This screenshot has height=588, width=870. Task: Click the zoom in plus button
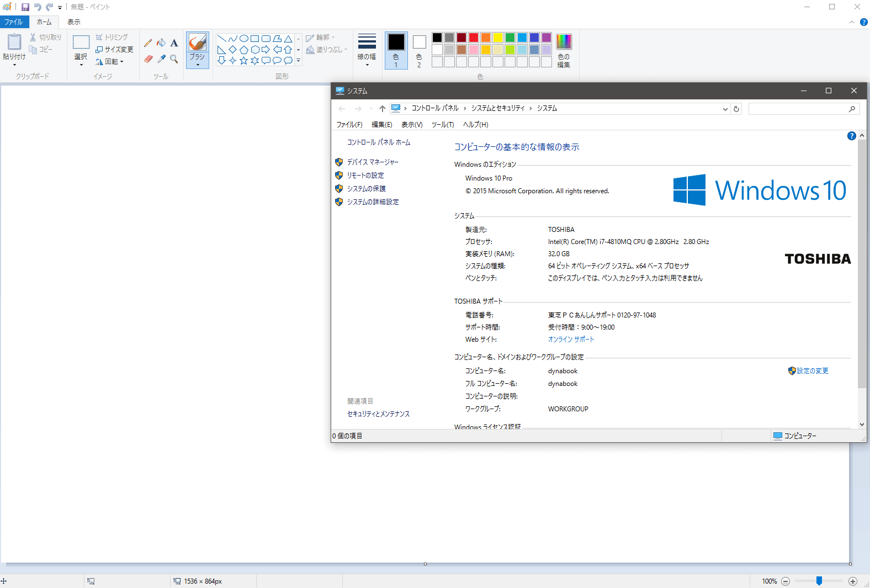click(x=853, y=581)
